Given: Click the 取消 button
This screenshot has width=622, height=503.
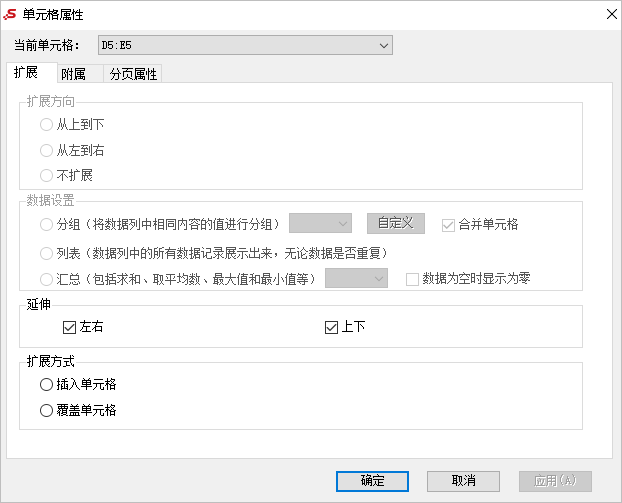Looking at the screenshot, I should pos(463,481).
